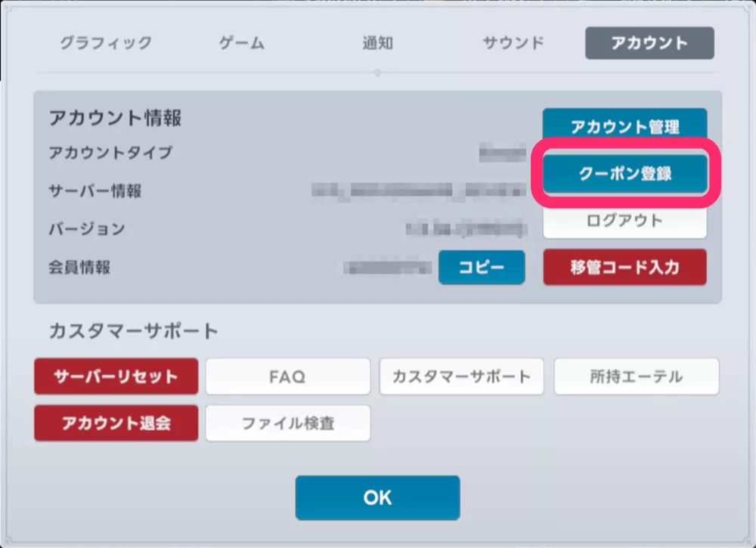756x548 pixels.
Task: Click the blurred 会員情報 ID value
Action: pyautogui.click(x=388, y=268)
